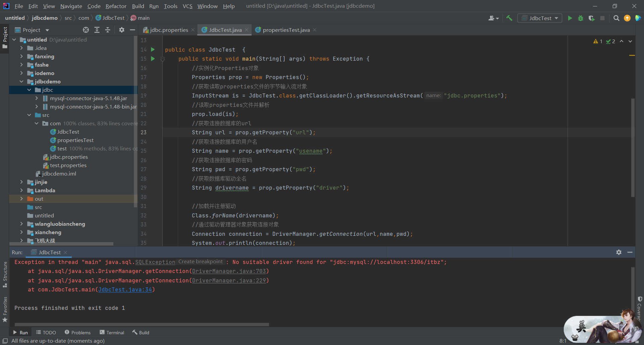This screenshot has width=644, height=345.
Task: Expand the fanxing module
Action: pos(21,56)
